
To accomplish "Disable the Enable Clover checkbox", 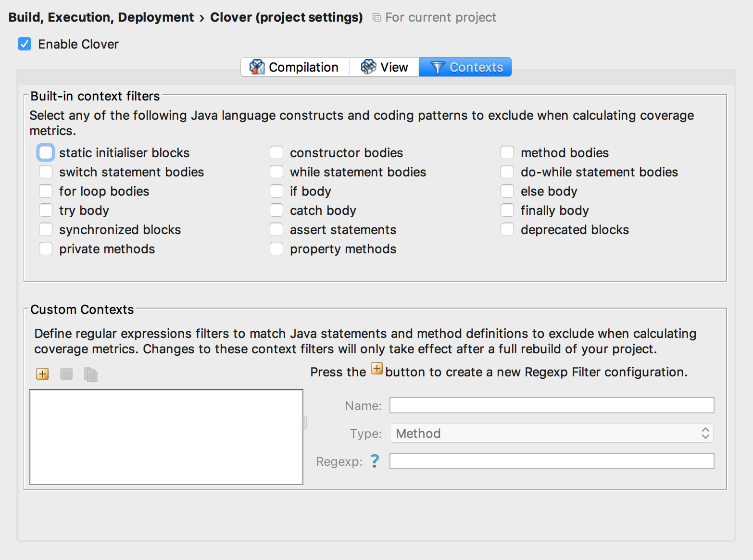I will pos(25,44).
